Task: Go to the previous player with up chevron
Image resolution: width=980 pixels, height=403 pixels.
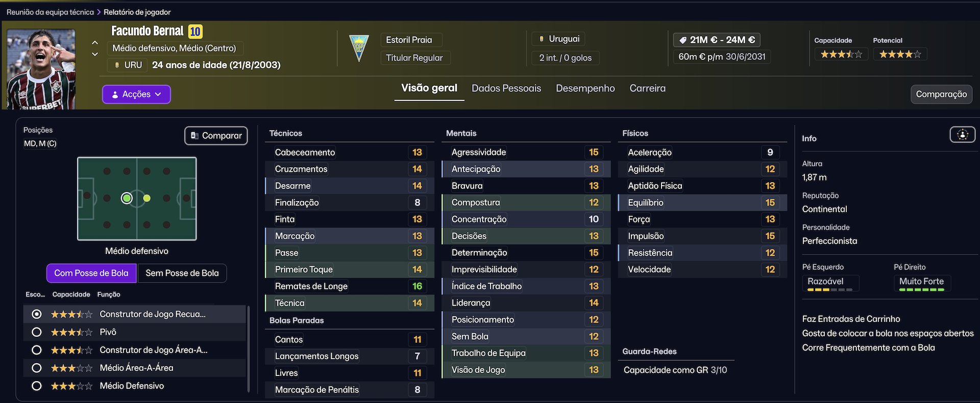Action: click(x=95, y=43)
